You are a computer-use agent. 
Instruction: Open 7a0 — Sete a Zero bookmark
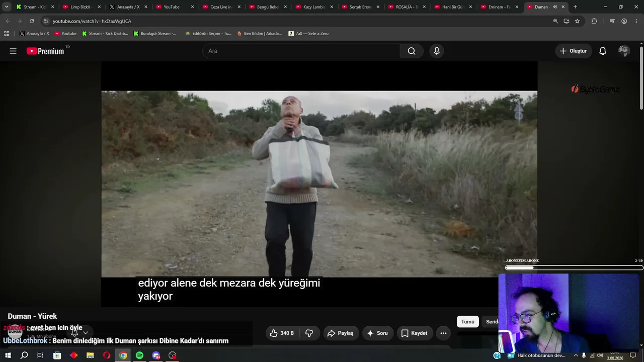[x=308, y=34]
